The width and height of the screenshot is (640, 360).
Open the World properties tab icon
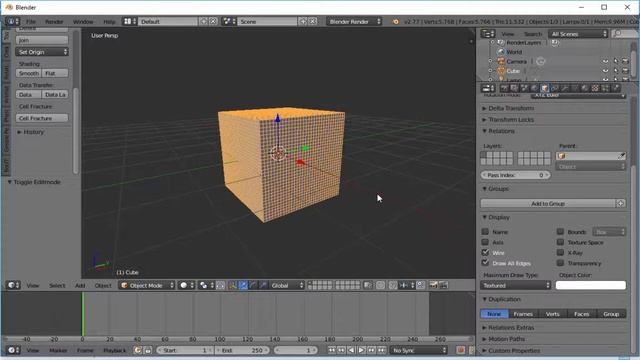(534, 88)
